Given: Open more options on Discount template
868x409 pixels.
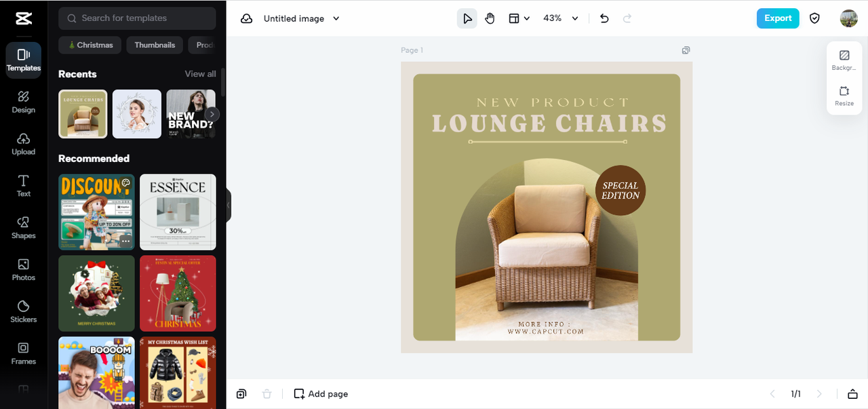Looking at the screenshot, I should point(125,241).
